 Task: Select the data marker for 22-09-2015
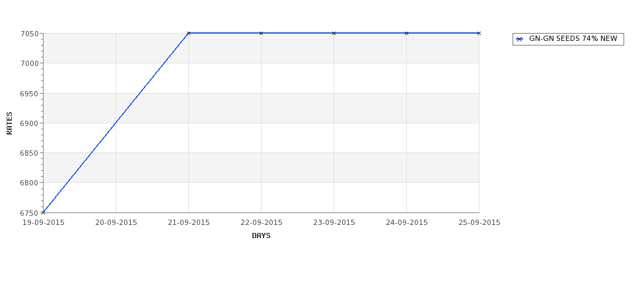(x=261, y=33)
